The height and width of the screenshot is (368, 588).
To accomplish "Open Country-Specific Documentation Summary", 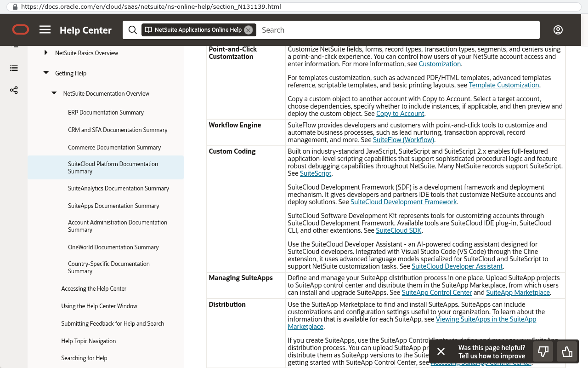I will tap(109, 267).
